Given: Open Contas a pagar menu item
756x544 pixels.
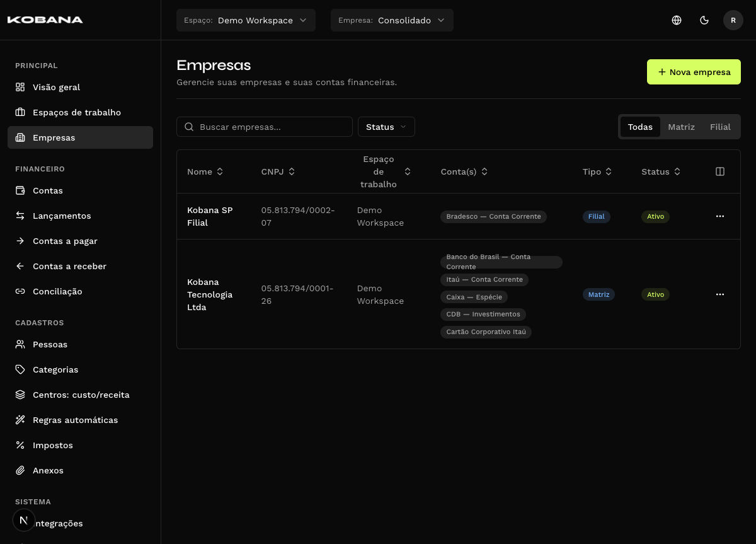Looking at the screenshot, I should pos(80,241).
